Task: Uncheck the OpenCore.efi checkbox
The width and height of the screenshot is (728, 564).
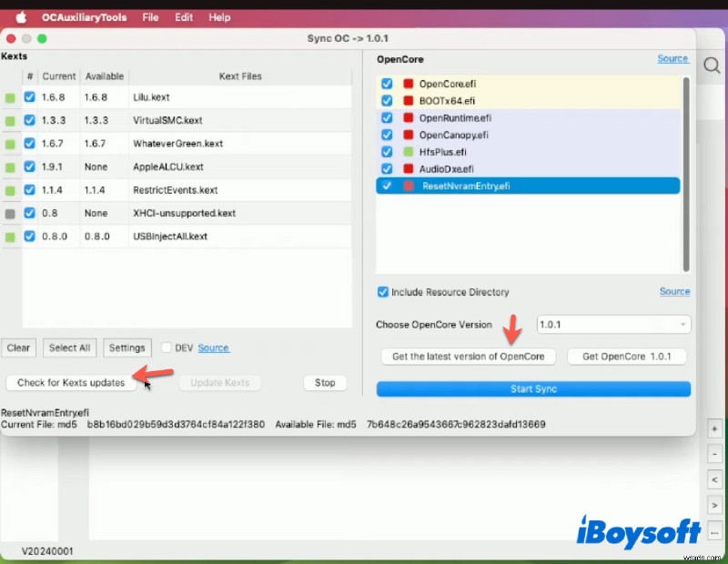Action: point(386,84)
